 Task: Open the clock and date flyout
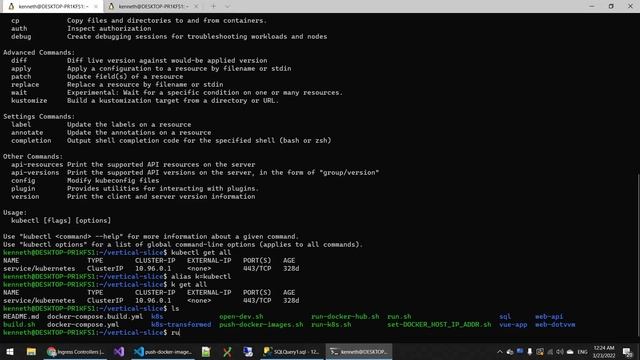tap(604, 351)
